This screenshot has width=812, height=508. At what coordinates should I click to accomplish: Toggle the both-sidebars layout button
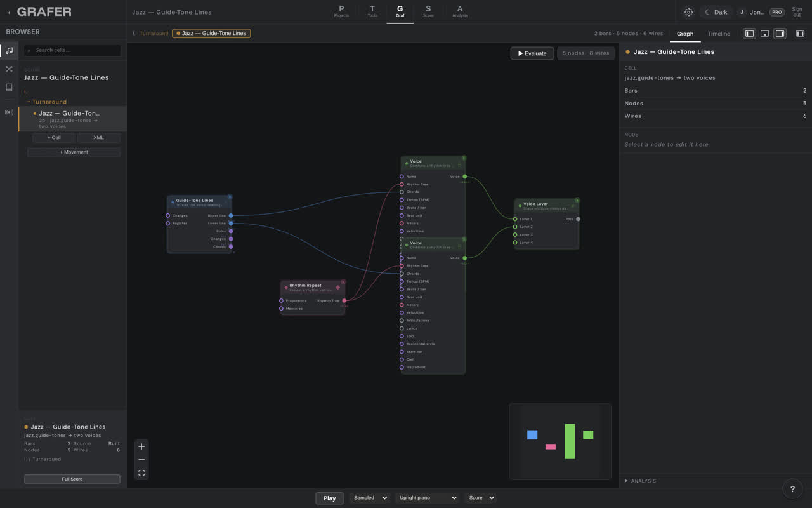click(800, 34)
